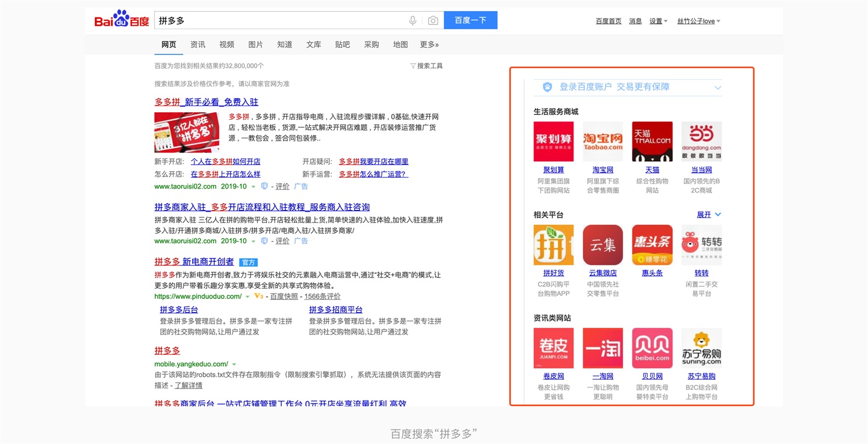Open the 消息 link
The image size is (868, 444).
click(635, 21)
